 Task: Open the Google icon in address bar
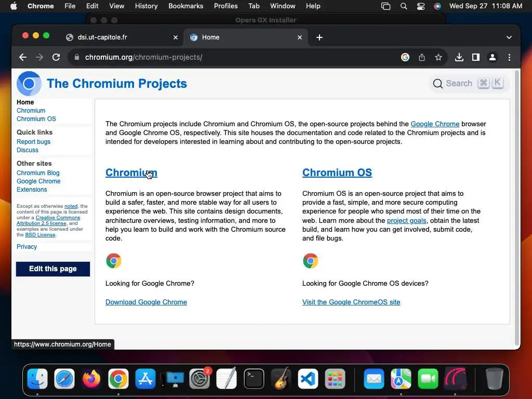click(405, 57)
